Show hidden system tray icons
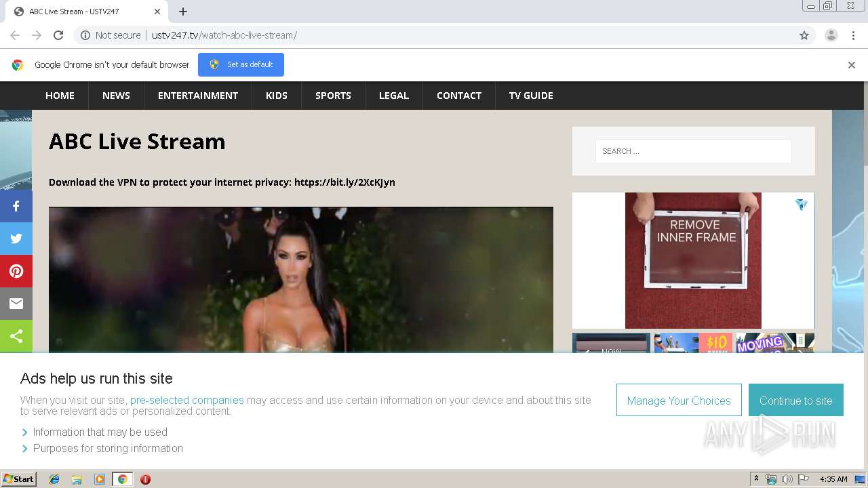This screenshot has width=868, height=488. point(756,479)
